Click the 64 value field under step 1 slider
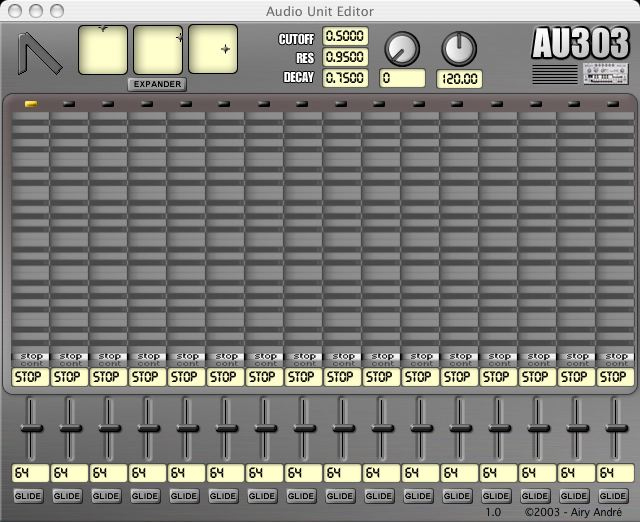This screenshot has height=522, width=640. coord(31,473)
